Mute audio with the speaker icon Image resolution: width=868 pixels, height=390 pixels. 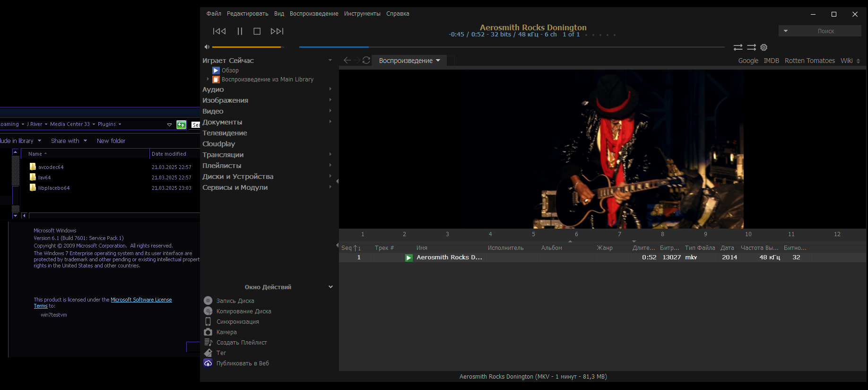(207, 47)
